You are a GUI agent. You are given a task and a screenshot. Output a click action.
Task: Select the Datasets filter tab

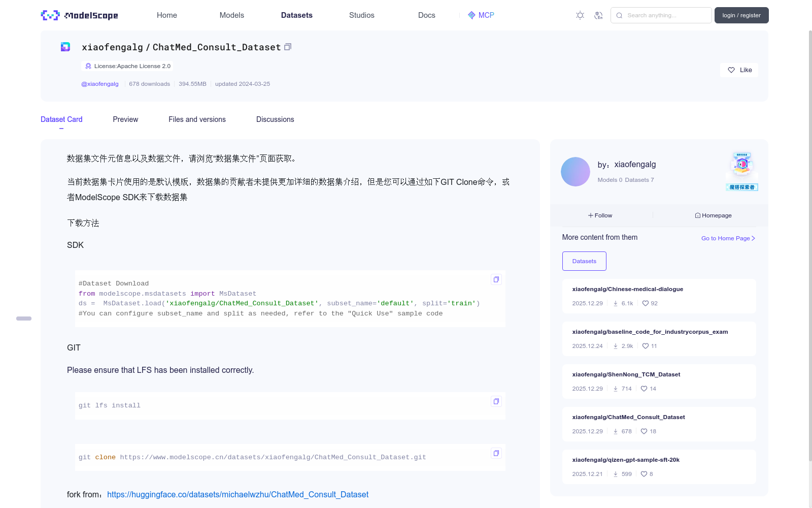tap(584, 261)
